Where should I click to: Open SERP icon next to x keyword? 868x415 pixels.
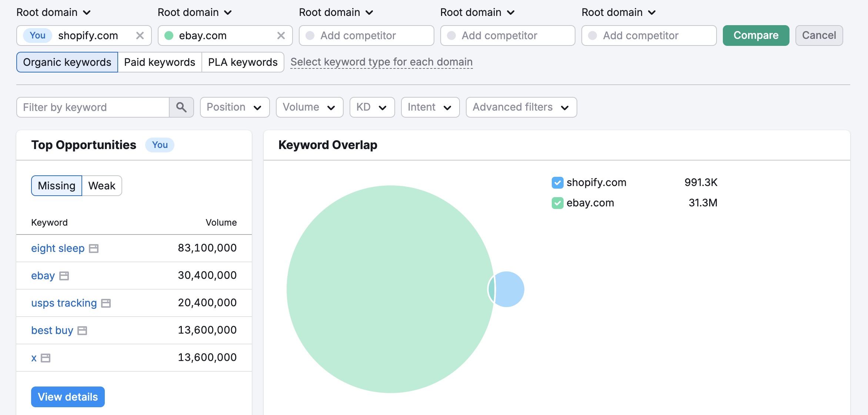(46, 358)
